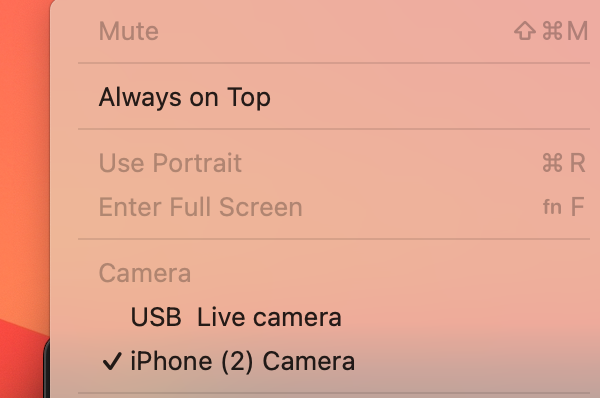This screenshot has height=398, width=600.
Task: Click the R key hint beside Use Portrait
Action: pyautogui.click(x=577, y=163)
